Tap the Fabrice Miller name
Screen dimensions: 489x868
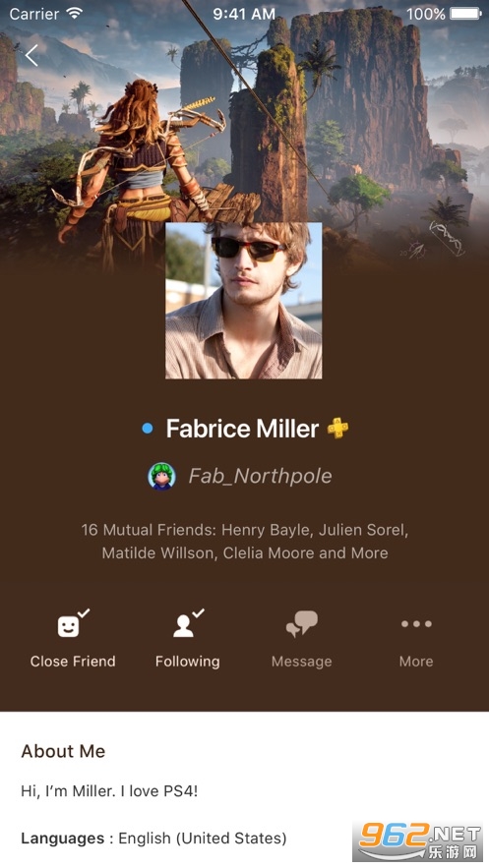pyautogui.click(x=243, y=429)
